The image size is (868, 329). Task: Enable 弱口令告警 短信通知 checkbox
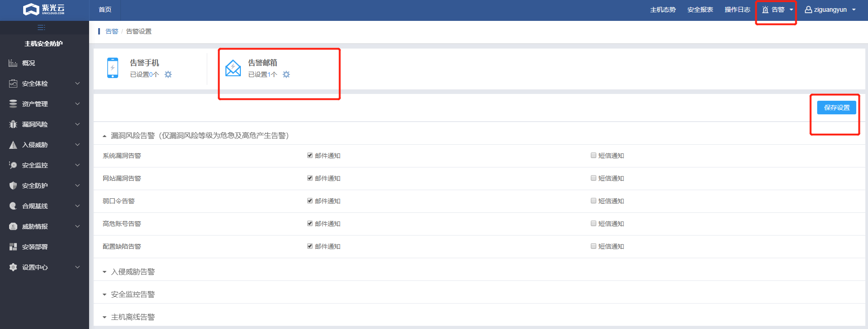(594, 201)
